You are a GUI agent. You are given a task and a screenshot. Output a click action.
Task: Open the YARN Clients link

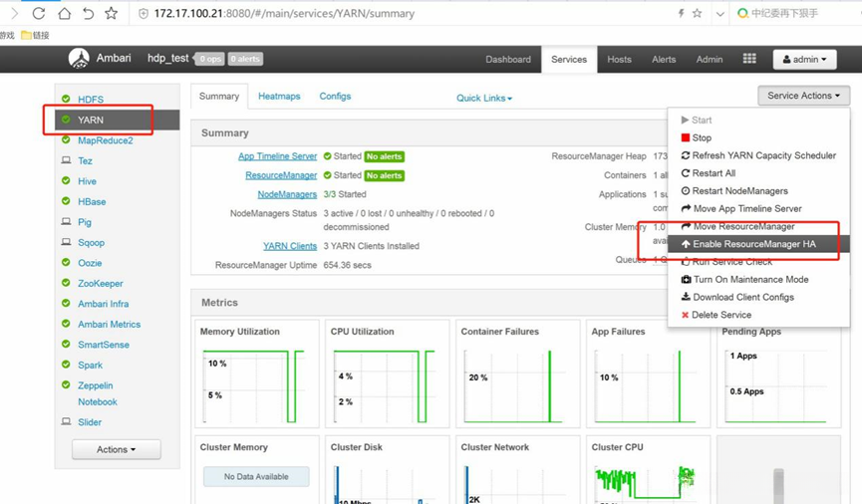pyautogui.click(x=290, y=246)
